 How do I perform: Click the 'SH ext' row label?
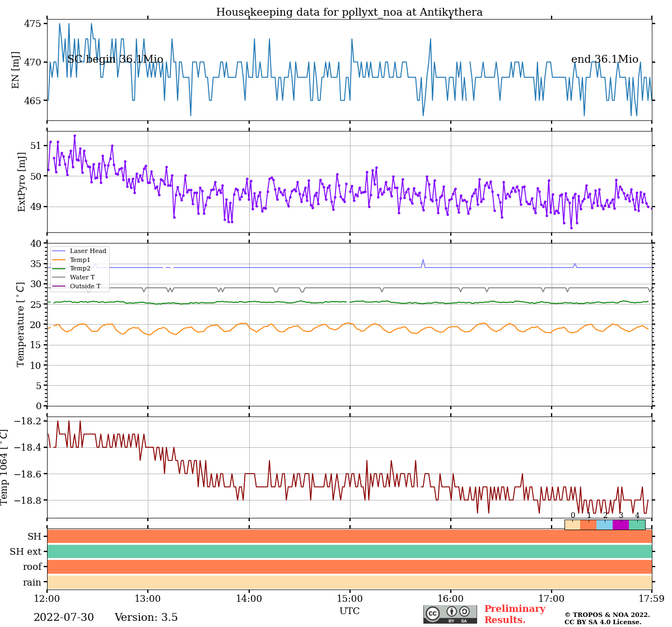[x=26, y=552]
